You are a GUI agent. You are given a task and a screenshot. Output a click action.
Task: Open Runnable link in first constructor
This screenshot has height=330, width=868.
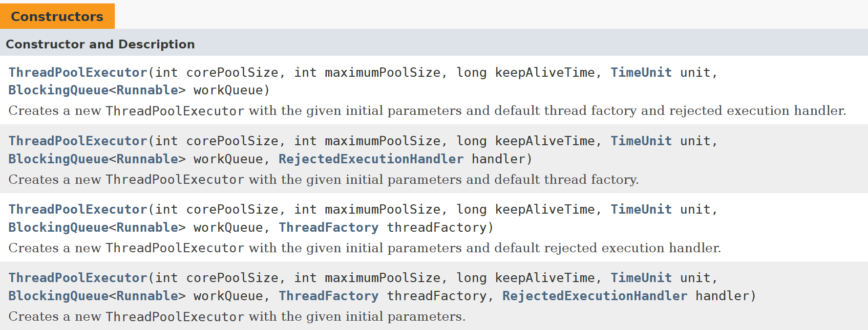click(147, 90)
